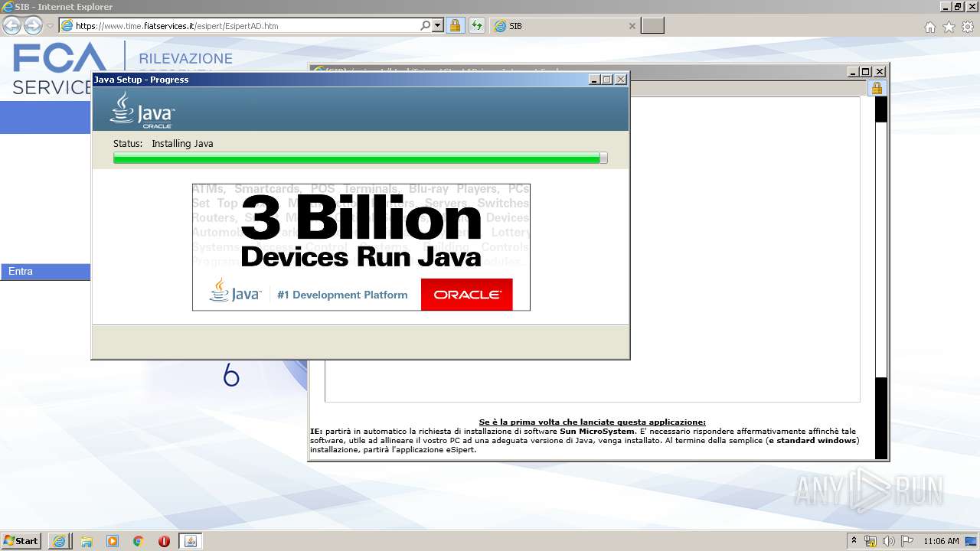
Task: Launch Google Chrome from taskbar
Action: (x=139, y=541)
